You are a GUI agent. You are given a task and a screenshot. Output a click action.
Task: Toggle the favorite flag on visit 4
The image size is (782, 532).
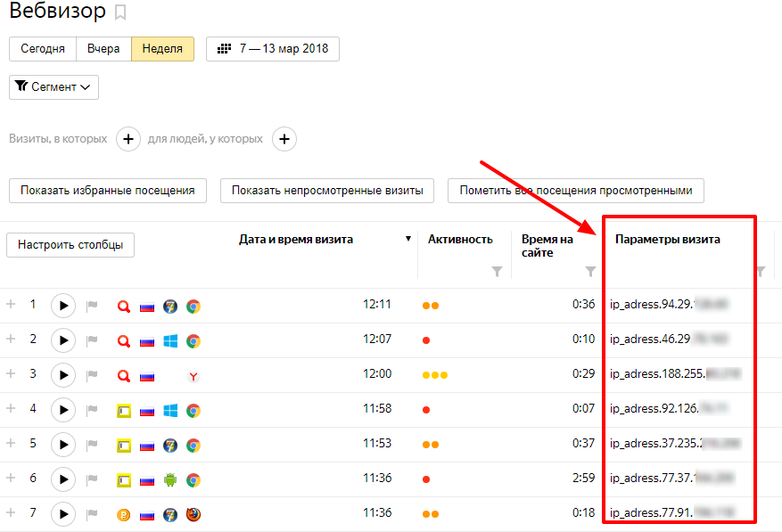tap(93, 409)
